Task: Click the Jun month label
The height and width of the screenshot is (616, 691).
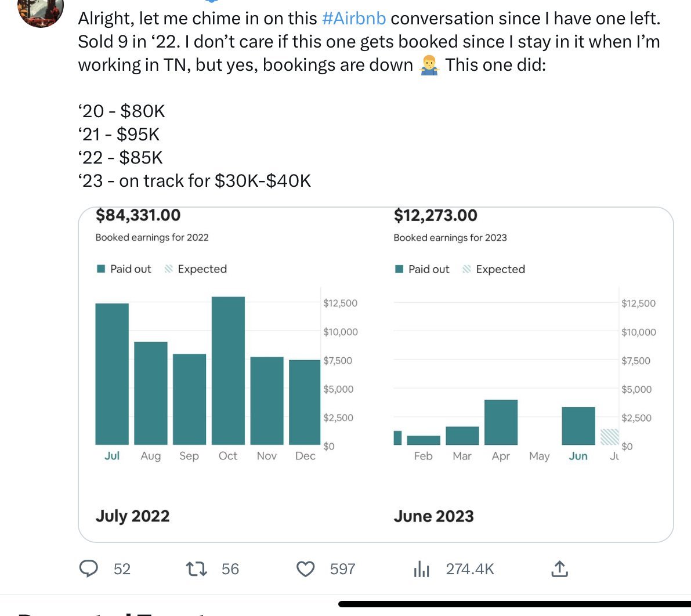Action: 578,456
